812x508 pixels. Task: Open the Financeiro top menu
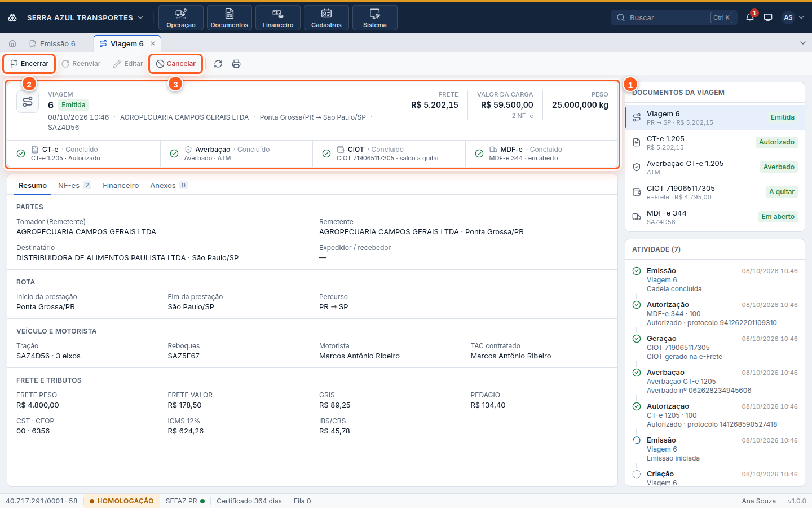278,17
